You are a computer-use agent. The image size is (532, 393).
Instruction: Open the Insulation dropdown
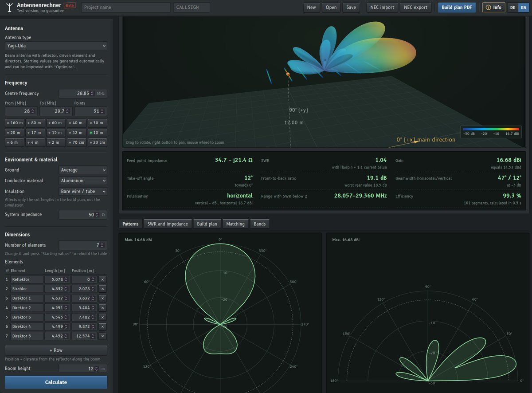[x=83, y=192]
